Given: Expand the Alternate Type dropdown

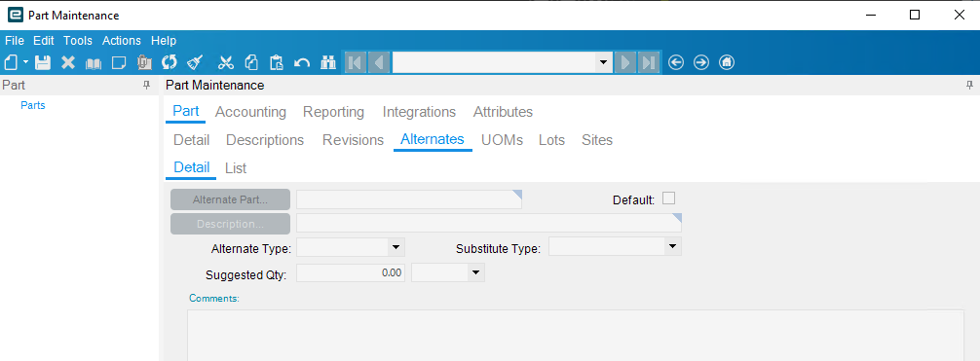Looking at the screenshot, I should (395, 247).
